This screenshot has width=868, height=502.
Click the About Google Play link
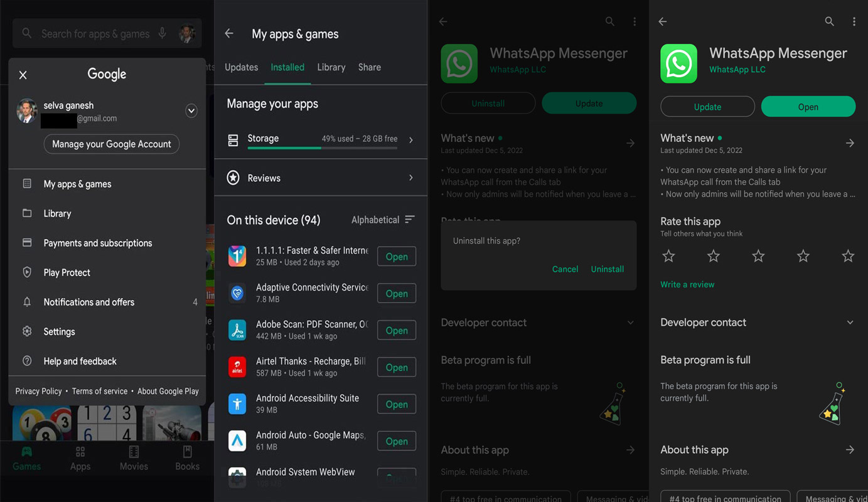pos(168,391)
